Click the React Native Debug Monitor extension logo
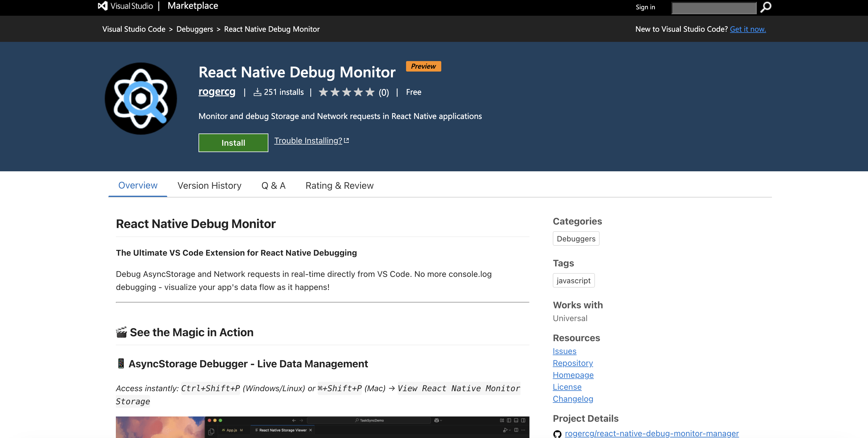The width and height of the screenshot is (868, 438). pyautogui.click(x=141, y=99)
